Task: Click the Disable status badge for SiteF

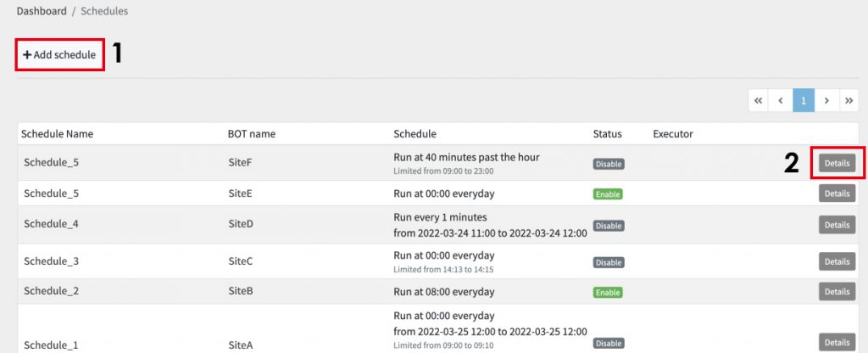Action: (609, 164)
